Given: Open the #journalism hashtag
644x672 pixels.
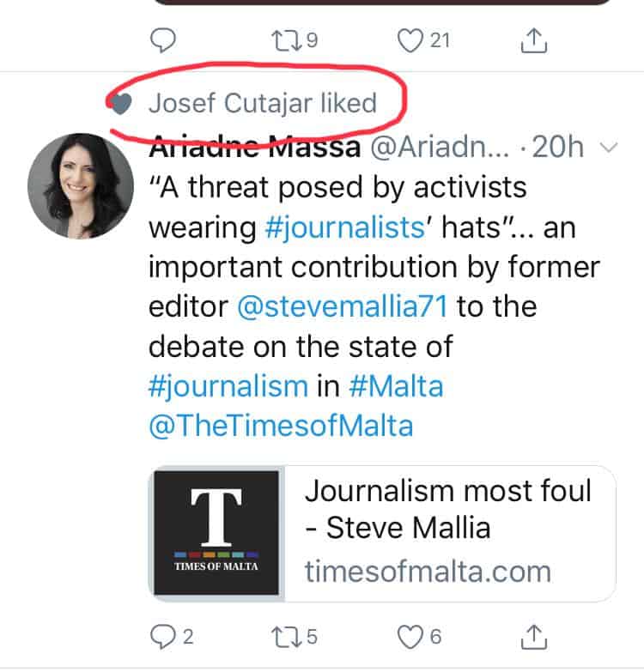Looking at the screenshot, I should pos(228,385).
